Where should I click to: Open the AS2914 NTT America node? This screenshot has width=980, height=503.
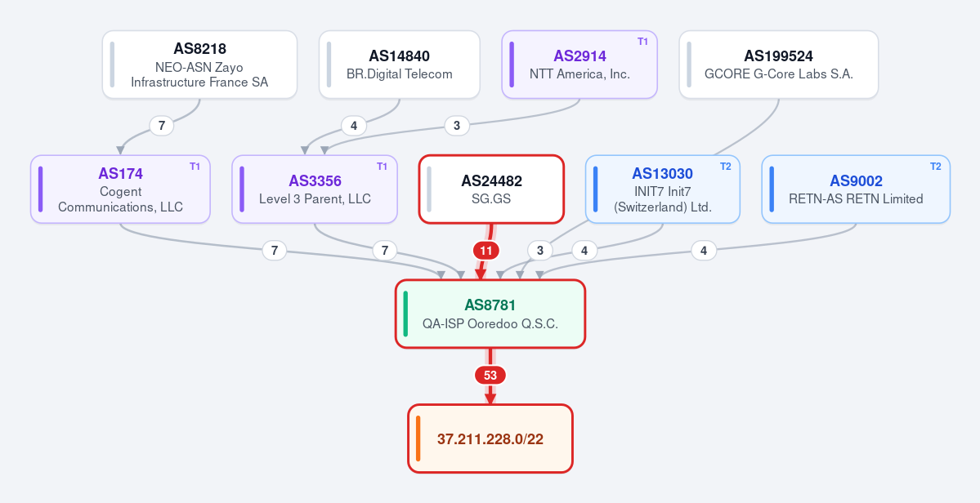click(579, 65)
